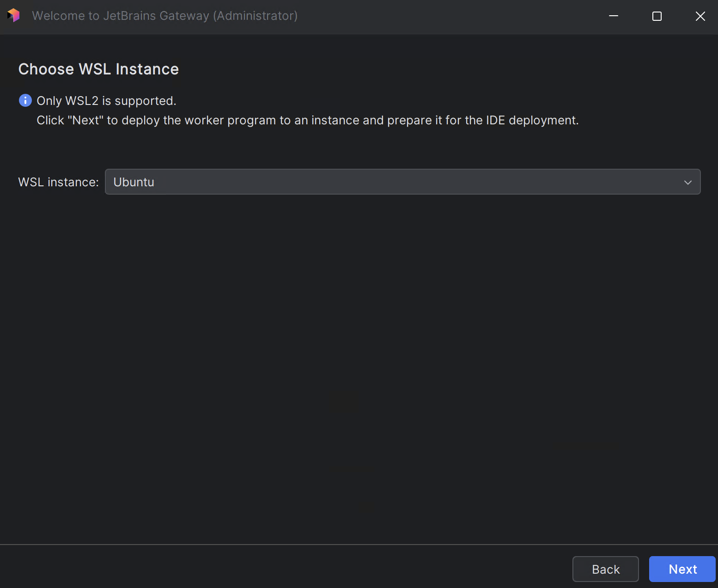Image resolution: width=718 pixels, height=588 pixels.
Task: Select the Ubuntu entry in the combo box
Action: (x=134, y=182)
